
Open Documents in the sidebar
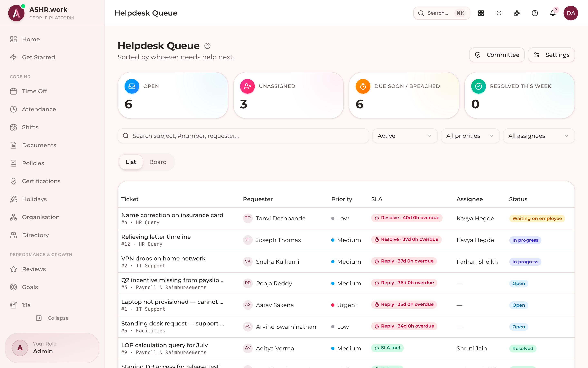coord(52,145)
